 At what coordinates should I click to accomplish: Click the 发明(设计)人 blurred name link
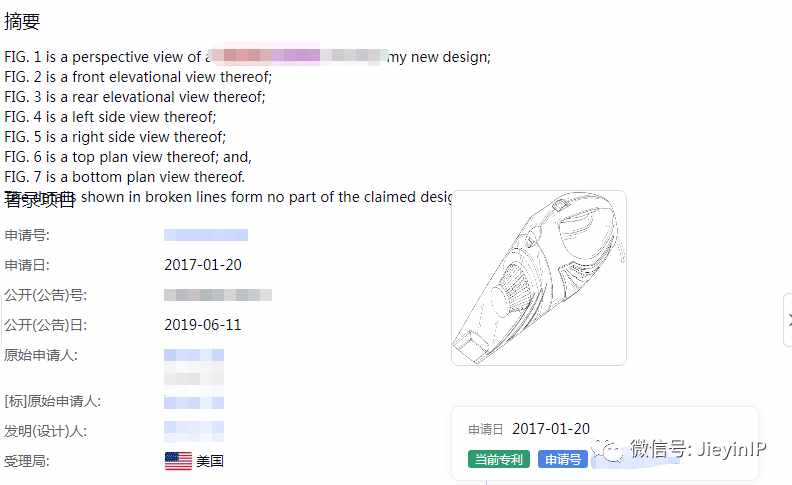tap(194, 431)
